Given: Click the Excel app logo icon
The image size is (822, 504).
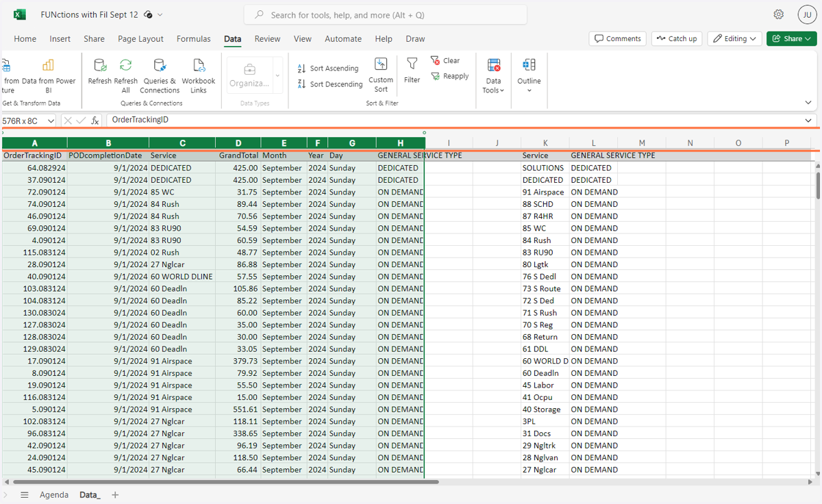Looking at the screenshot, I should coord(20,14).
